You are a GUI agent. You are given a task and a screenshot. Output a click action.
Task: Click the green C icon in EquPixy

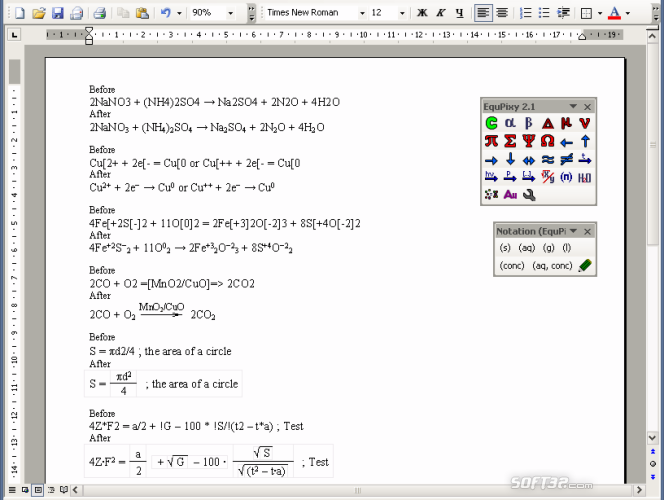point(491,123)
